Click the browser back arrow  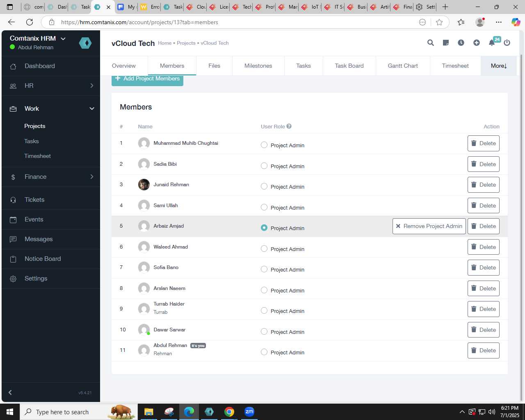click(11, 22)
